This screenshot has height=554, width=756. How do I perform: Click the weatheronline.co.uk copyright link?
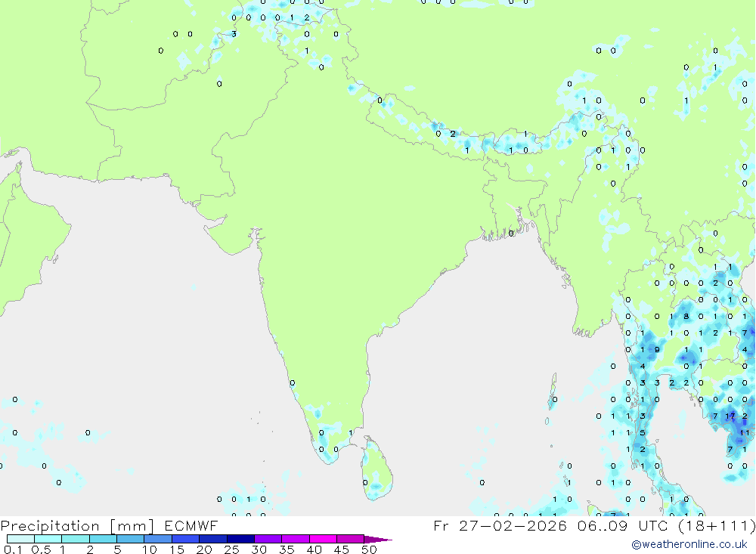coord(689,544)
